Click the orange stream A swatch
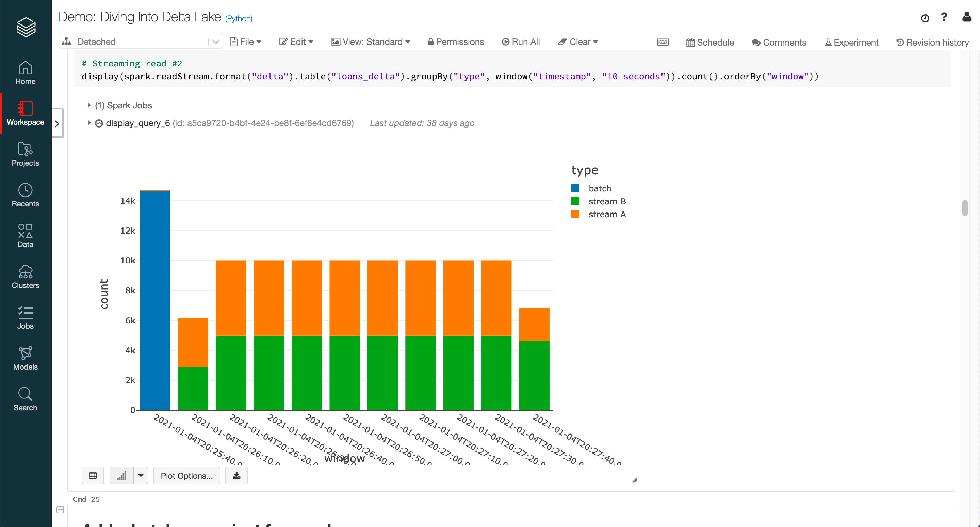Viewport: 980px width, 527px height. (x=575, y=214)
